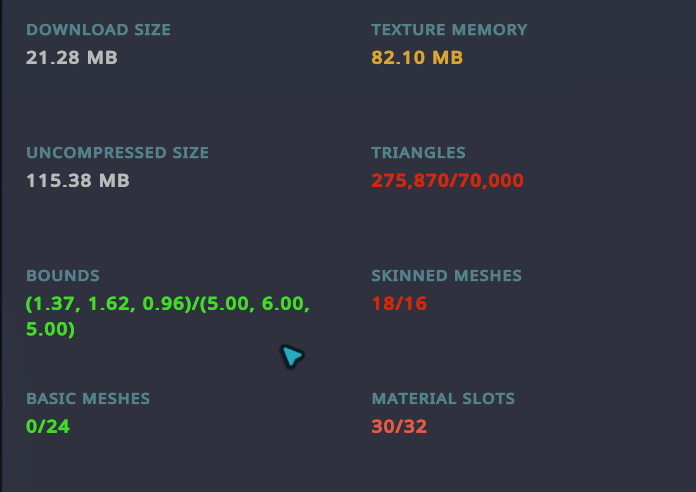Select the 115.38 MB uncompressed size value

78,181
